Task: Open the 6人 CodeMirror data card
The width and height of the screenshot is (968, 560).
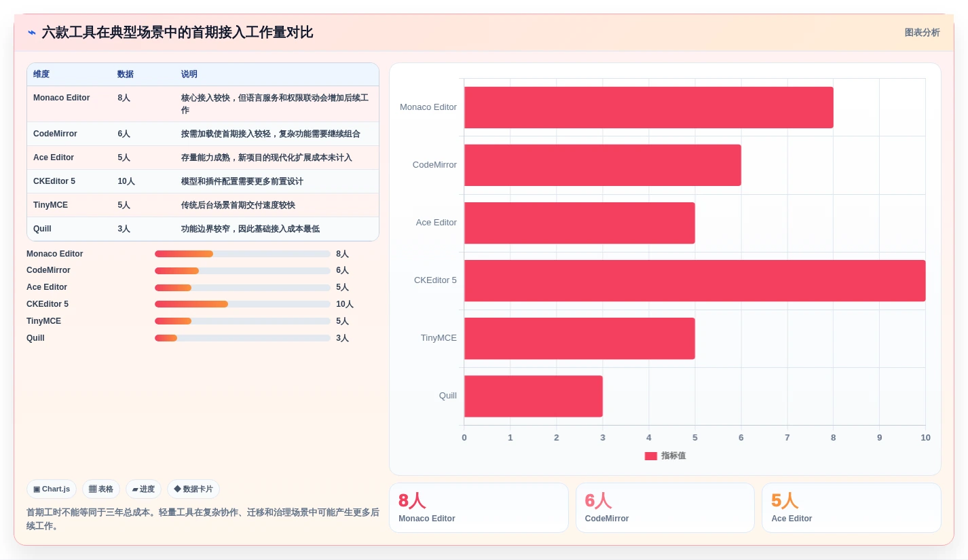Action: tap(665, 508)
